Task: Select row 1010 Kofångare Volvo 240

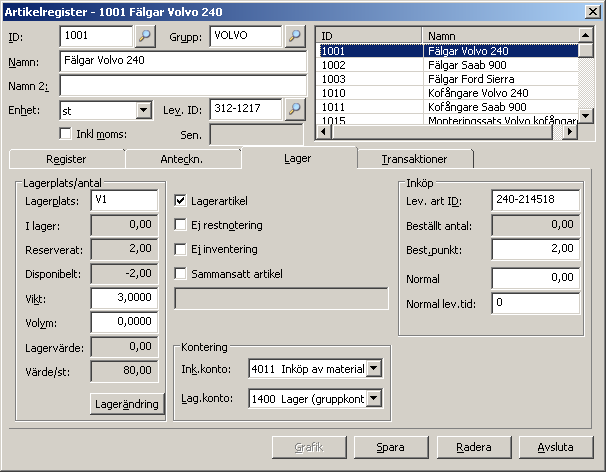Action: coord(448,93)
